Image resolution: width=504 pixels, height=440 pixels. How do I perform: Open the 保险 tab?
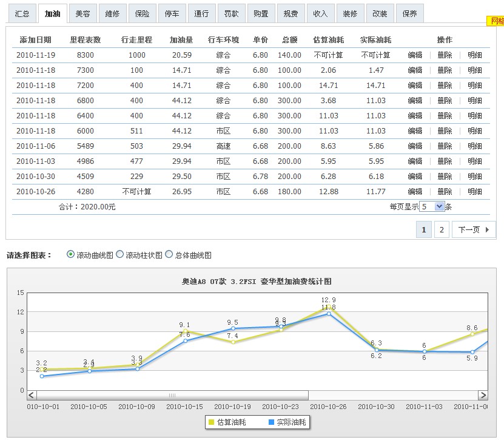[x=142, y=13]
